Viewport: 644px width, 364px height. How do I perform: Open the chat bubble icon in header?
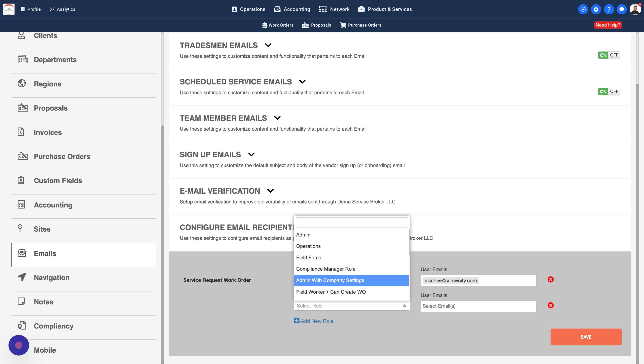[x=621, y=9]
